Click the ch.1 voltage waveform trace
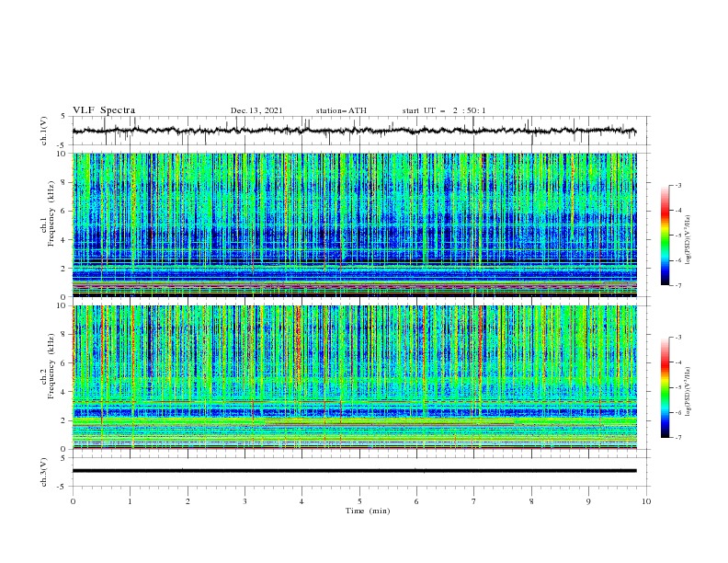 click(x=354, y=131)
